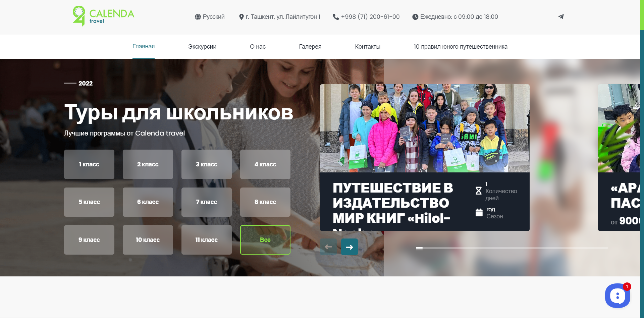Open the Контакты page
The image size is (644, 318).
(367, 47)
